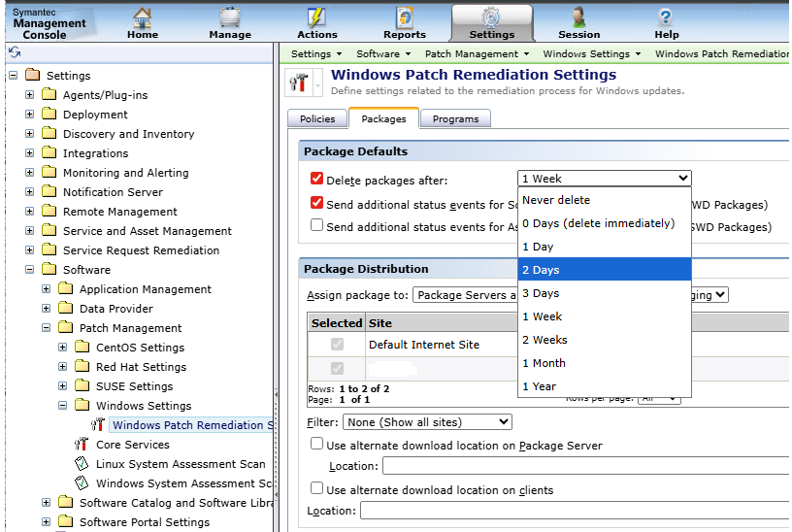The width and height of the screenshot is (792, 532).
Task: Select Windows System Assessment Scan tree item
Action: click(182, 483)
